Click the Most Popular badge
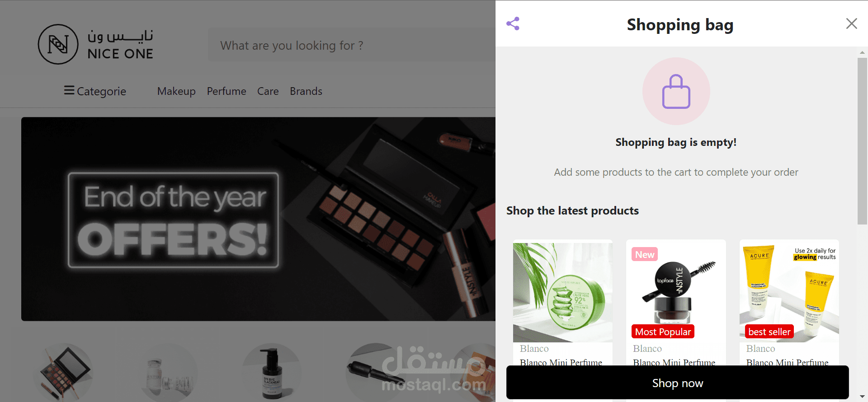This screenshot has width=868, height=402. point(663,332)
